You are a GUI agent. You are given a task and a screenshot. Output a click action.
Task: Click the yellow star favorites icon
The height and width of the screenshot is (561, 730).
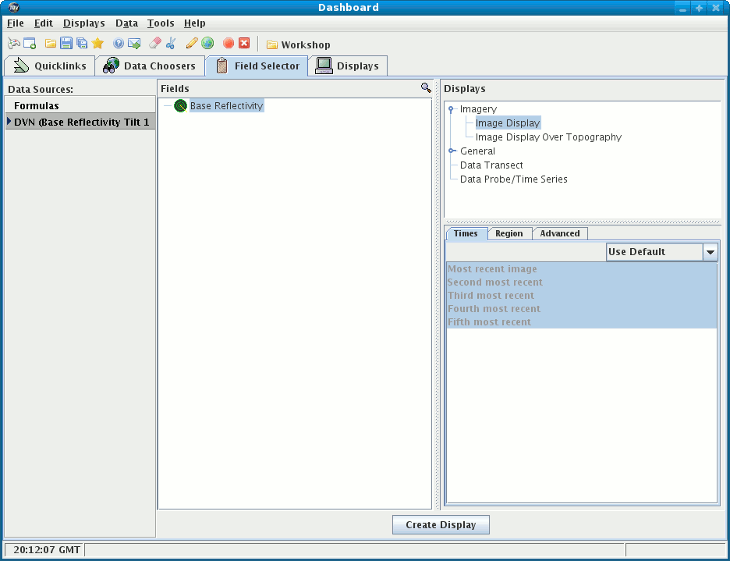tap(98, 44)
